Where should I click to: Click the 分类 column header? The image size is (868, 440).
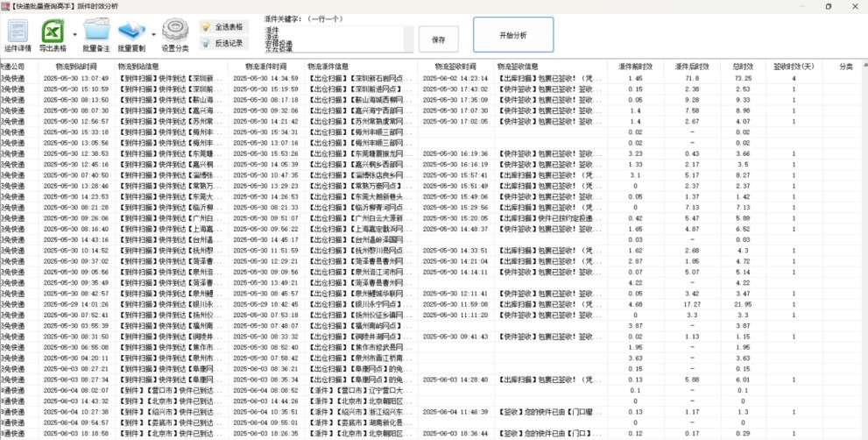pos(845,67)
